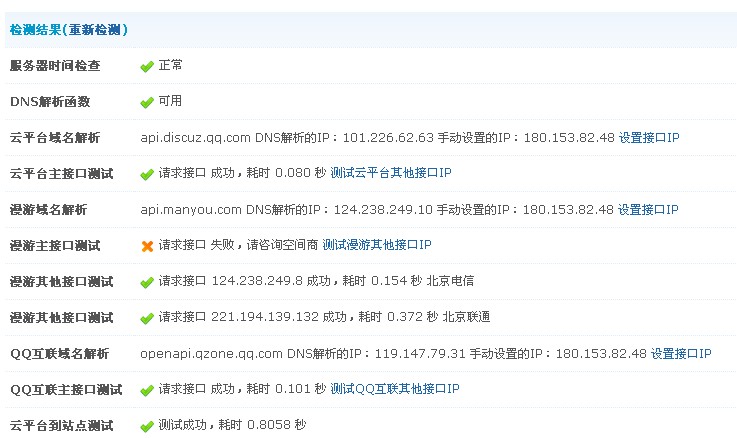This screenshot has height=438, width=737.
Task: Select 漫游其他接口测试 label for 北京联通 row
Action: coord(62,318)
